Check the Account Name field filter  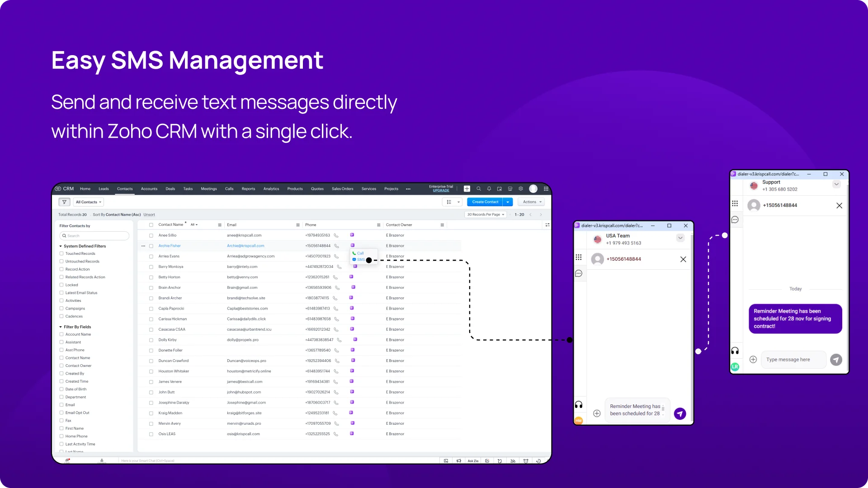(x=61, y=334)
